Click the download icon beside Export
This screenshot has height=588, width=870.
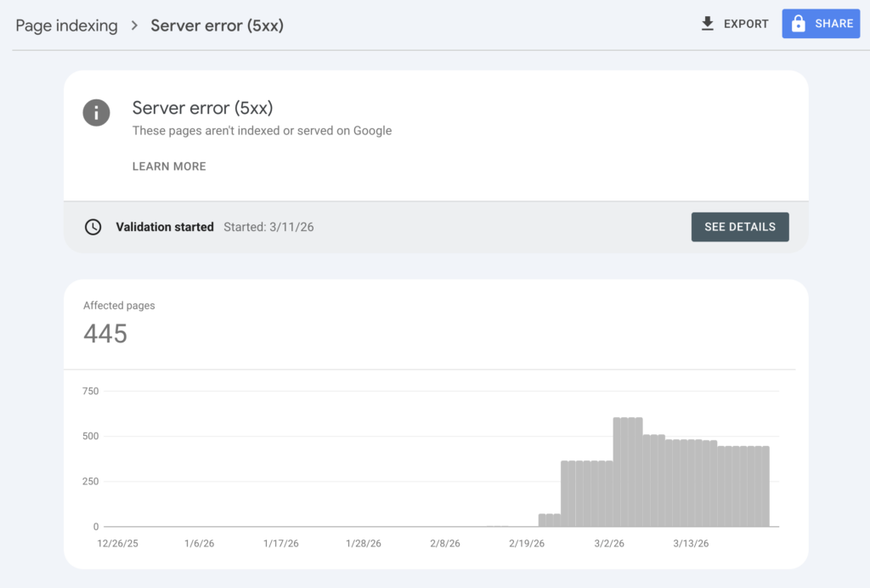coord(707,24)
